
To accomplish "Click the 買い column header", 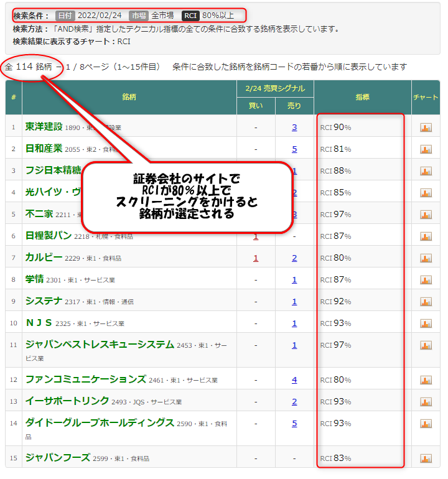I will pyautogui.click(x=256, y=106).
